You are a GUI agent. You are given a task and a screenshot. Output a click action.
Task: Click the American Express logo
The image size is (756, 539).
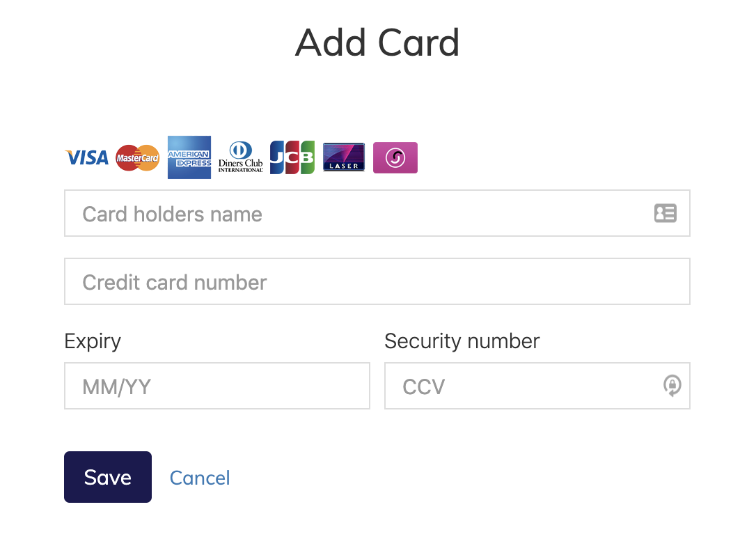pyautogui.click(x=189, y=157)
